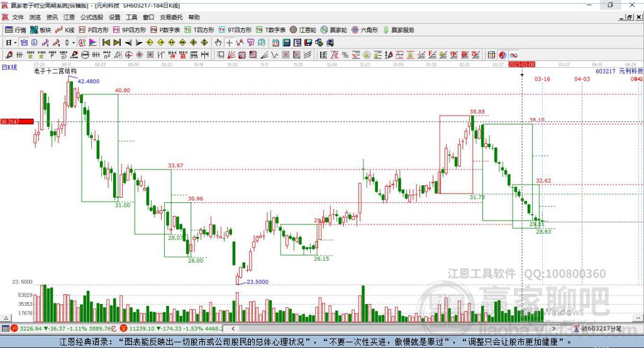Open the 江恩 menu
Viewport: 644px width, 348px height.
point(69,17)
